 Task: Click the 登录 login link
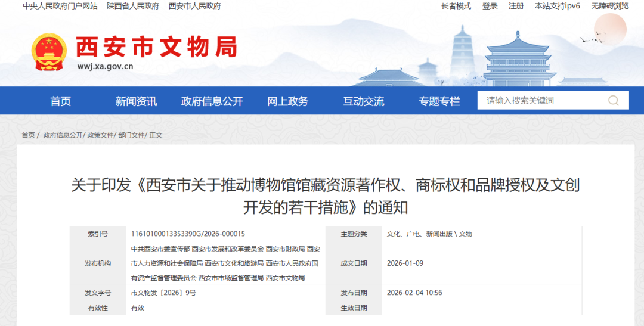pyautogui.click(x=490, y=6)
